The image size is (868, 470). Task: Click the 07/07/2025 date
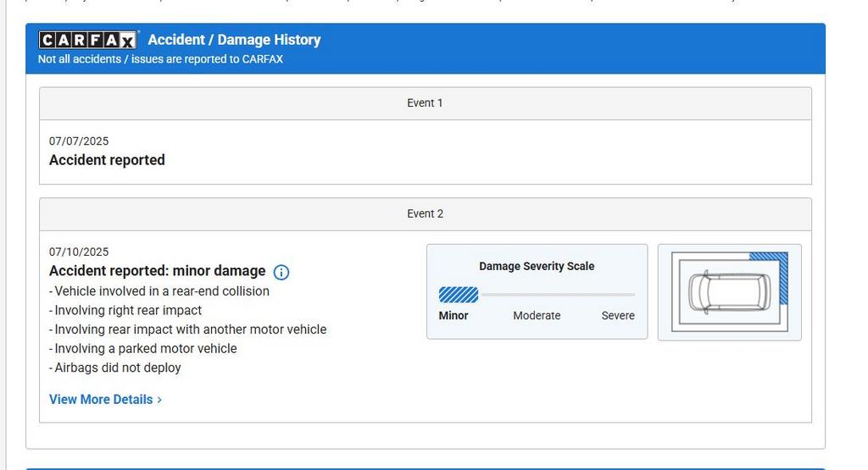pyautogui.click(x=79, y=141)
